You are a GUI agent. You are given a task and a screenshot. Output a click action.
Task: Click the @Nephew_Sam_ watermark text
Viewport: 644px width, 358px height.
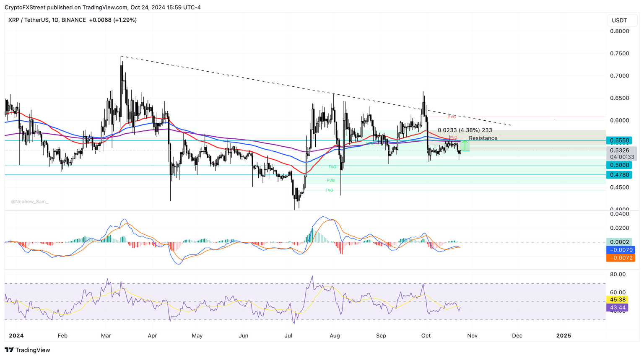[x=30, y=202]
